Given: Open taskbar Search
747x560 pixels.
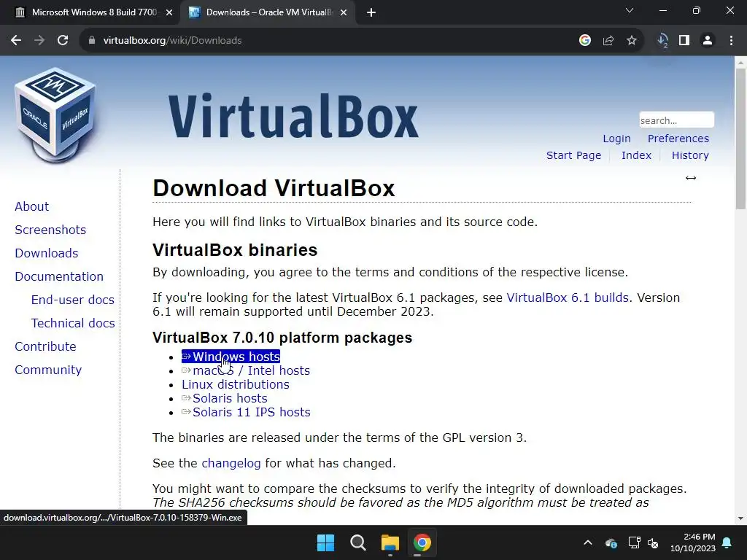Looking at the screenshot, I should coord(357,542).
